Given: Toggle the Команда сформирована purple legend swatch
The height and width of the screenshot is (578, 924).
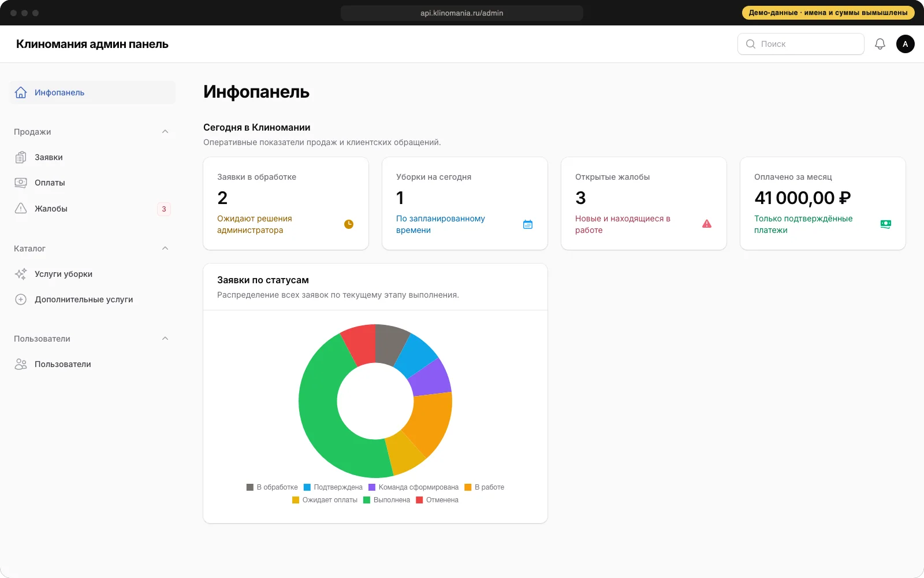Looking at the screenshot, I should point(372,487).
